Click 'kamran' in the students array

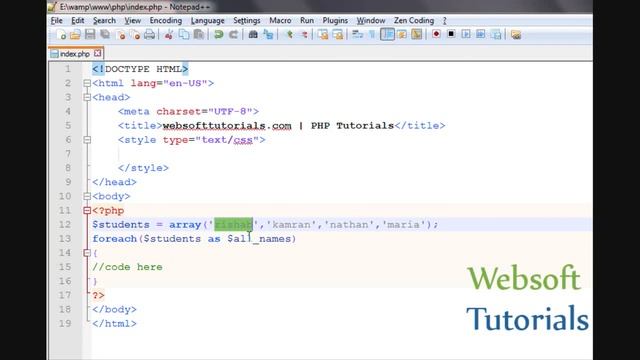point(291,224)
